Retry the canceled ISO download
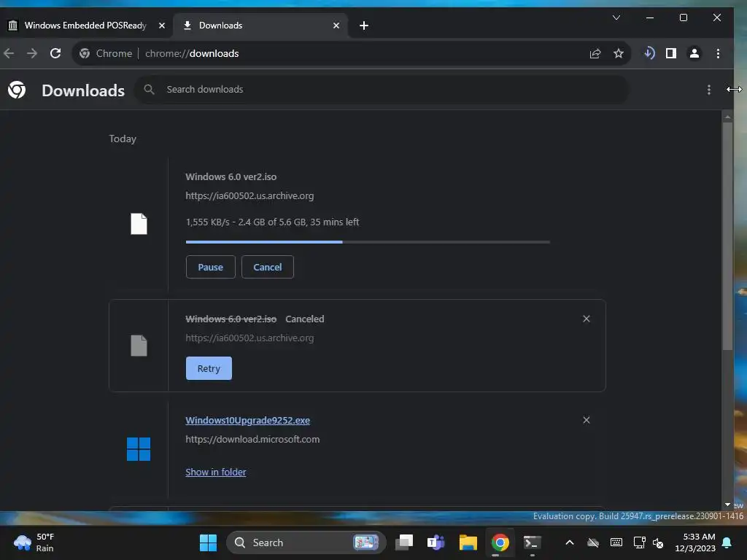This screenshot has height=560, width=747. 209,368
